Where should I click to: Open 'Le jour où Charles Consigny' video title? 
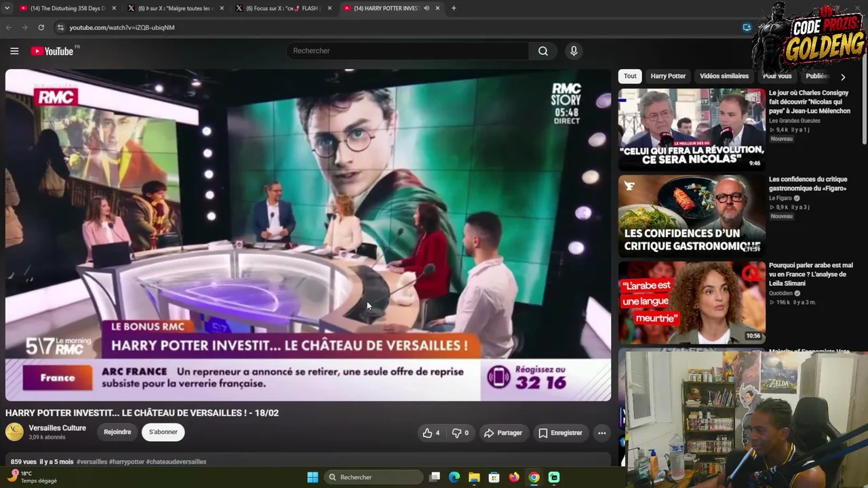tap(810, 102)
